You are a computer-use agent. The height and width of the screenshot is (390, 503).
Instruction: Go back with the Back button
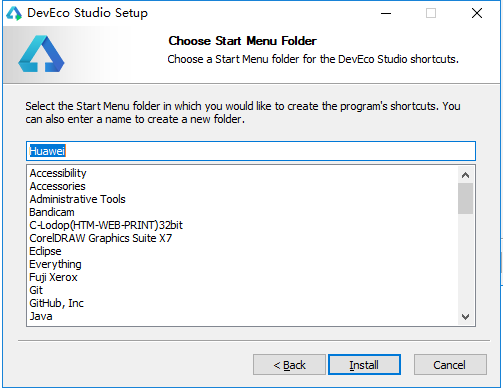(x=289, y=365)
